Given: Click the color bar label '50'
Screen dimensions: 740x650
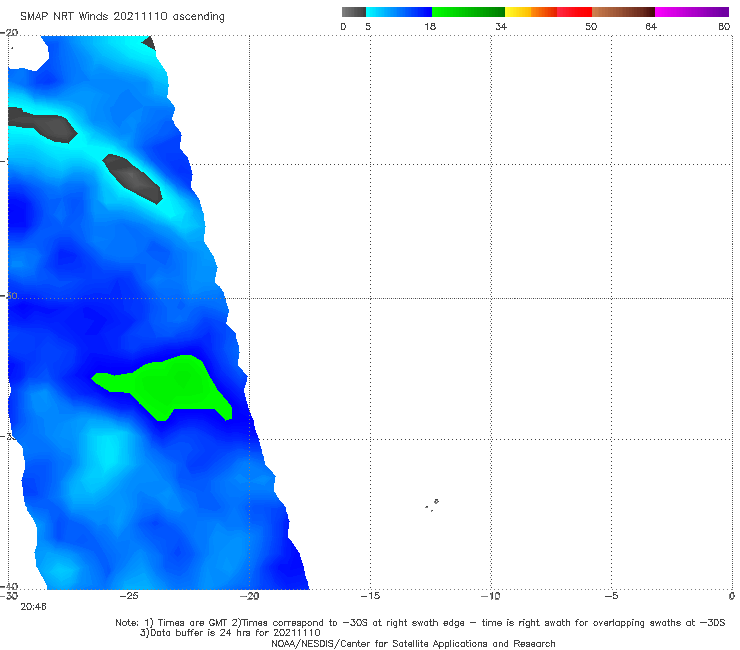Looking at the screenshot, I should [591, 26].
